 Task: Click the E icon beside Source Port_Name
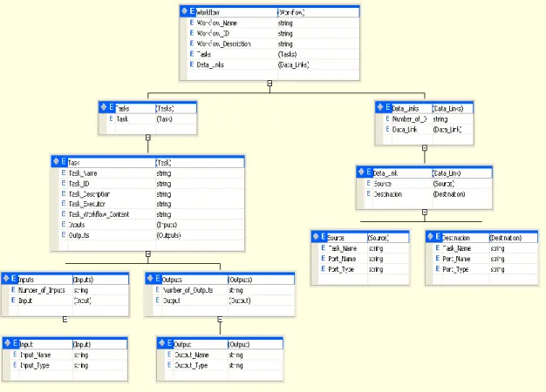tap(323, 259)
